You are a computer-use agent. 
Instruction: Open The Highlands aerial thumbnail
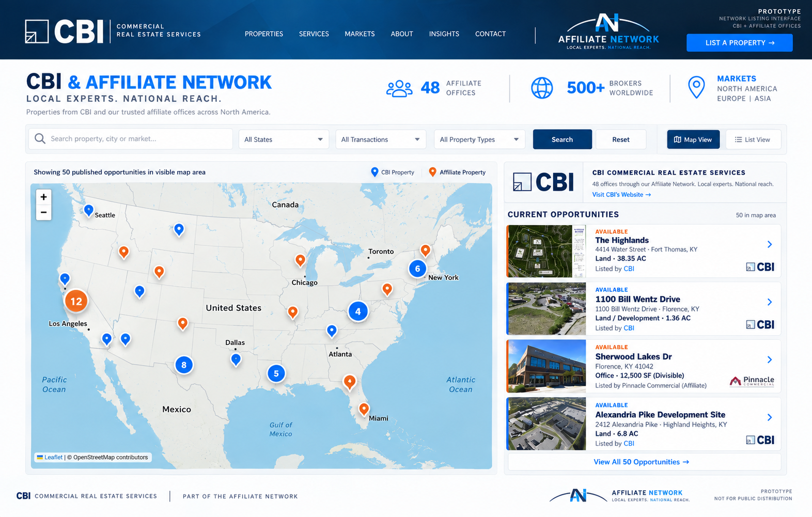tap(546, 251)
